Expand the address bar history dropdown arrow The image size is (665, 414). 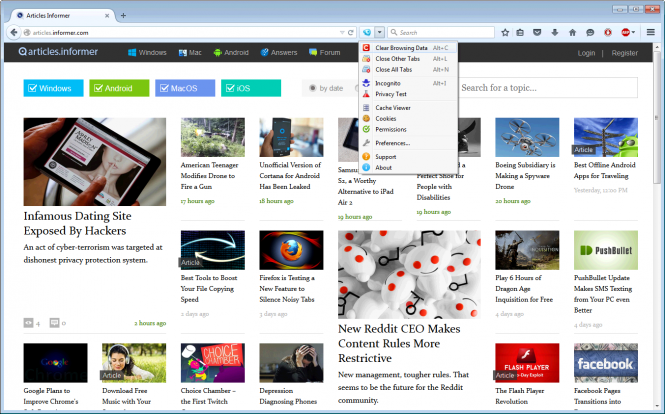342,33
